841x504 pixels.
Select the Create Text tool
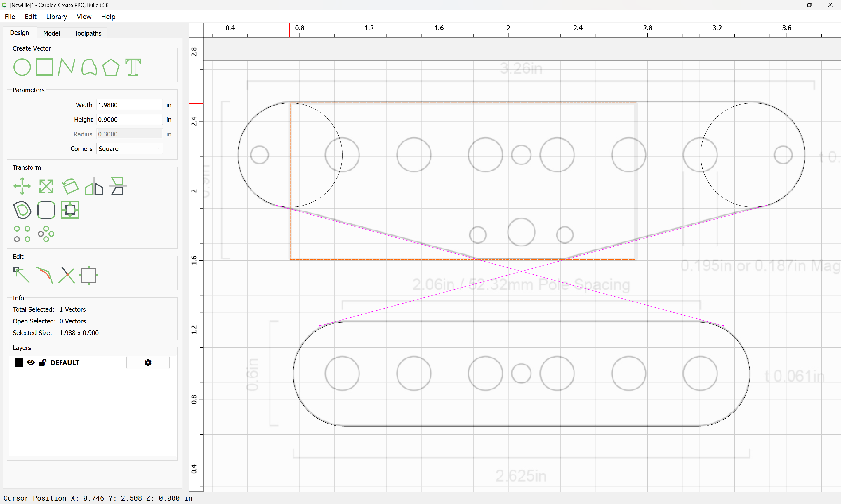[x=133, y=67]
